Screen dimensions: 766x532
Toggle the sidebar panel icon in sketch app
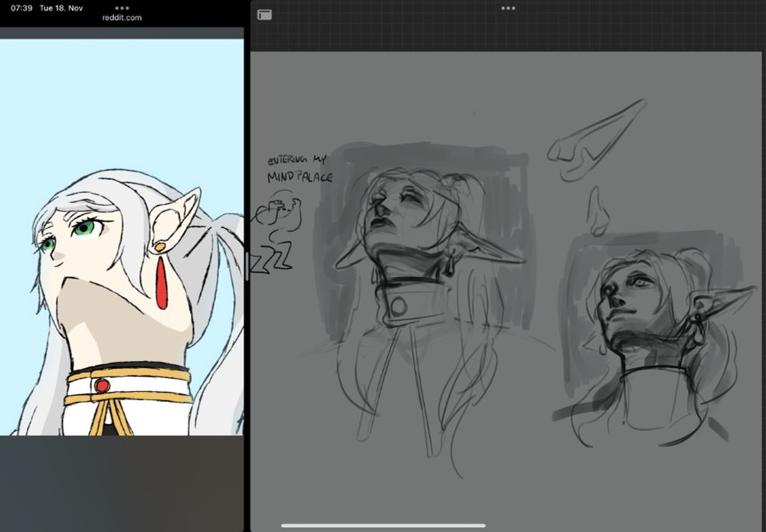point(264,15)
